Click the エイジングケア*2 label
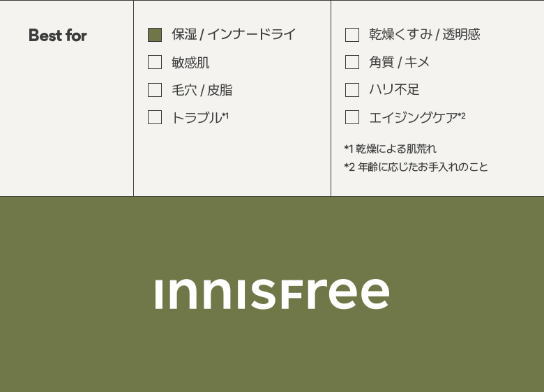 point(417,117)
